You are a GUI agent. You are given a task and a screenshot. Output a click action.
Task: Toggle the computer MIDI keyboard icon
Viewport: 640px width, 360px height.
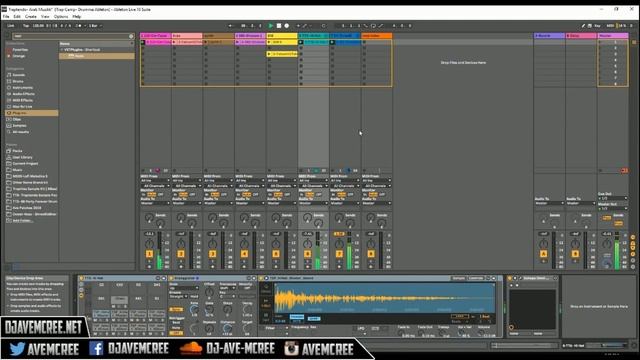(x=589, y=26)
